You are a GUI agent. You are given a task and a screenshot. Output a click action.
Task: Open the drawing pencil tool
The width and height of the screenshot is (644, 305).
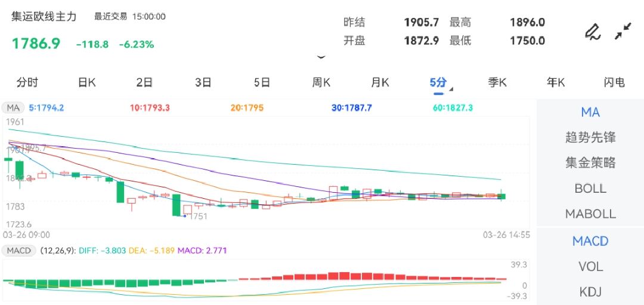[x=592, y=32]
